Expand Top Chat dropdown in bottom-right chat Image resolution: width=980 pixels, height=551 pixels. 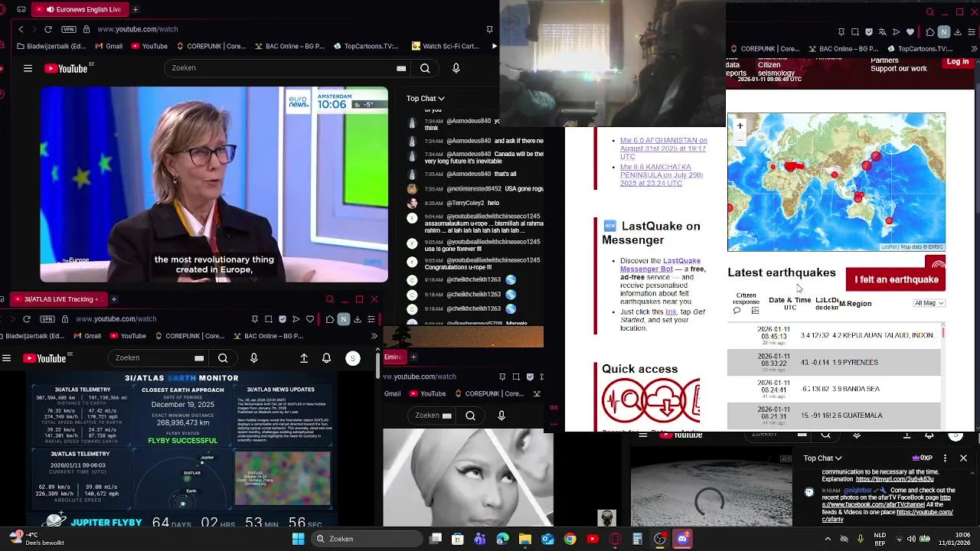click(x=823, y=458)
